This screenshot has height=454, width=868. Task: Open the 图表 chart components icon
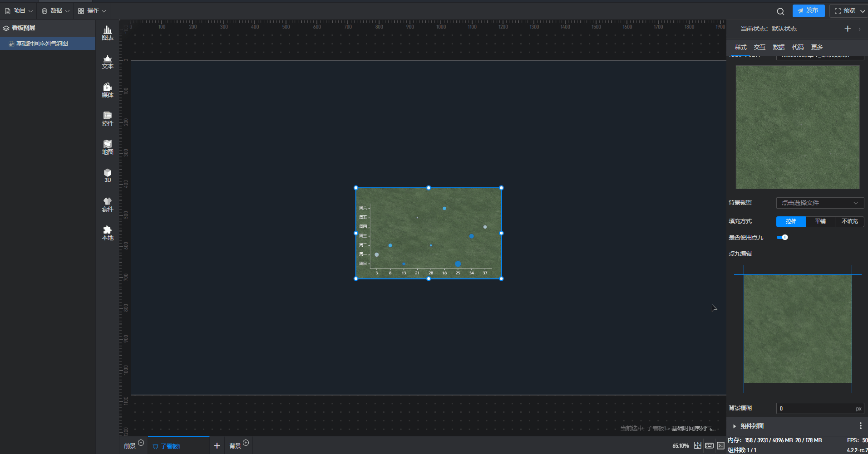(x=108, y=33)
